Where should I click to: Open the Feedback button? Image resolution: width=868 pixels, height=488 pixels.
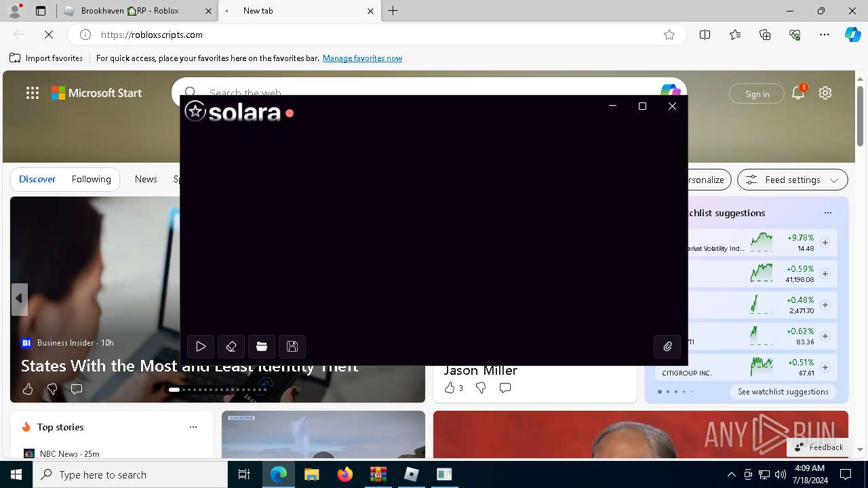(818, 447)
